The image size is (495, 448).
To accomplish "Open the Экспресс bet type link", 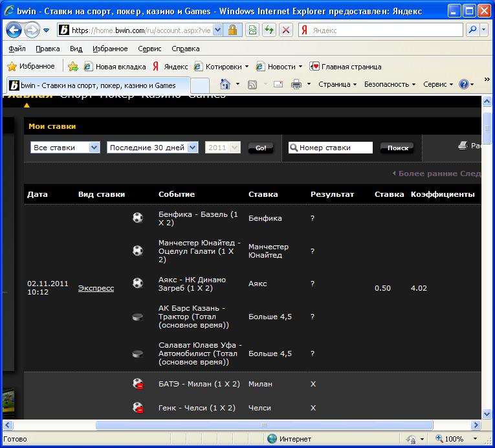I will point(96,288).
